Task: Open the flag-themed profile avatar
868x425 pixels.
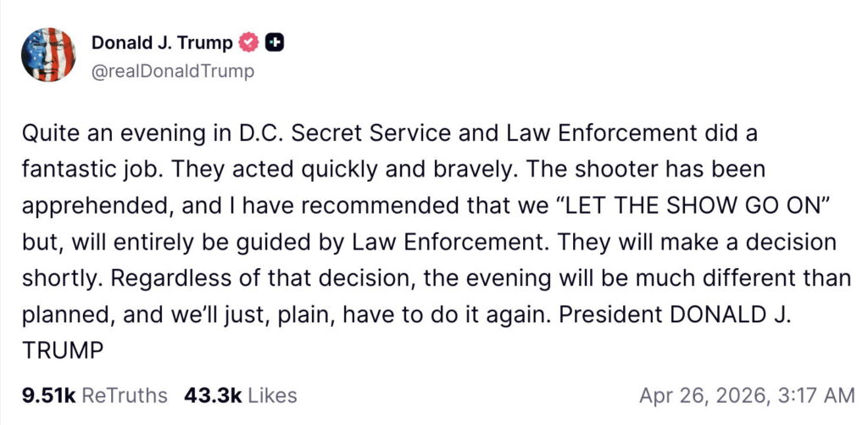Action: coord(49,55)
